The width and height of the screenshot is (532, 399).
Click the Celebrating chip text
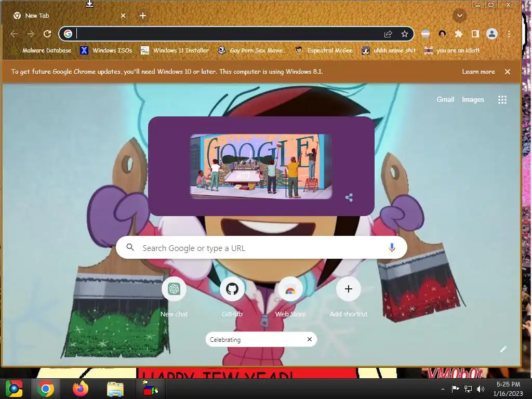[225, 339]
